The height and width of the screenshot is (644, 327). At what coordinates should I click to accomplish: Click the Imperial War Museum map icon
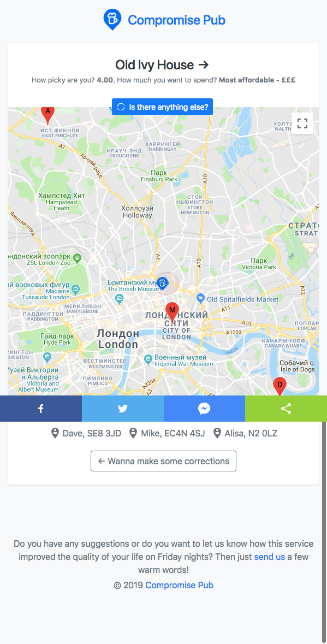click(x=149, y=360)
